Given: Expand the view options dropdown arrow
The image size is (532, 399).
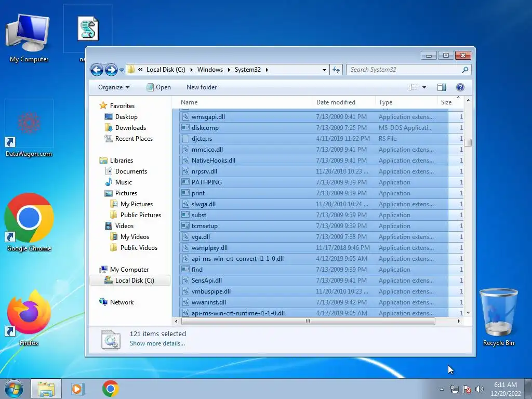Looking at the screenshot, I should (x=424, y=87).
